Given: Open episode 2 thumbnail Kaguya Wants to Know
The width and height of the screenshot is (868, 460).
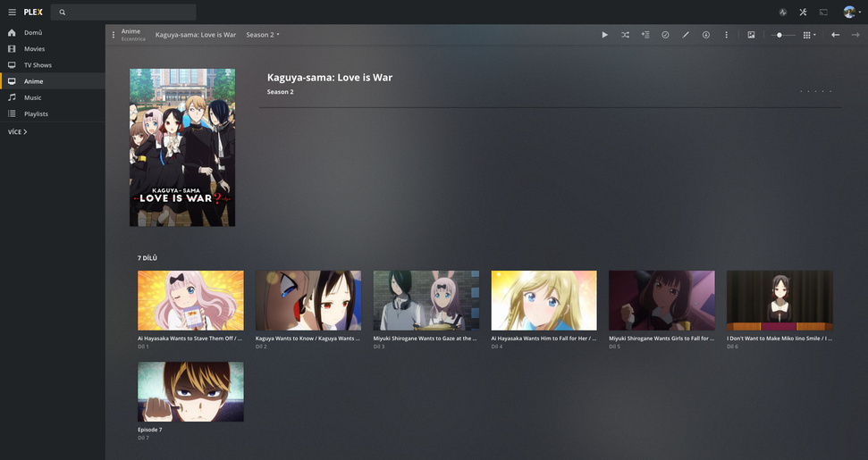Looking at the screenshot, I should [308, 300].
